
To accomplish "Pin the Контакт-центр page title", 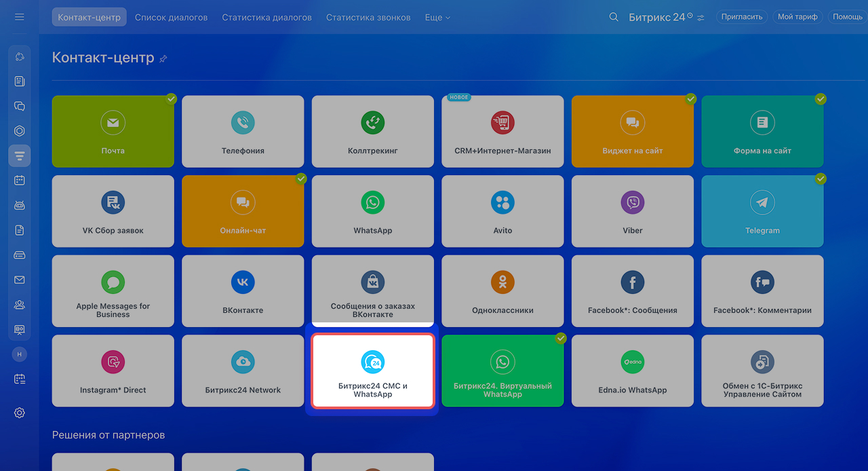I will point(163,59).
